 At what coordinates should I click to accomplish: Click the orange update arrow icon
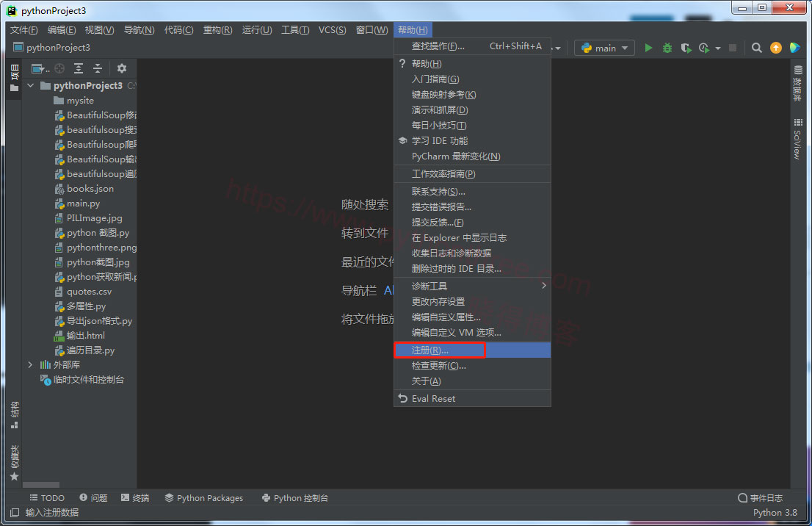[x=776, y=48]
